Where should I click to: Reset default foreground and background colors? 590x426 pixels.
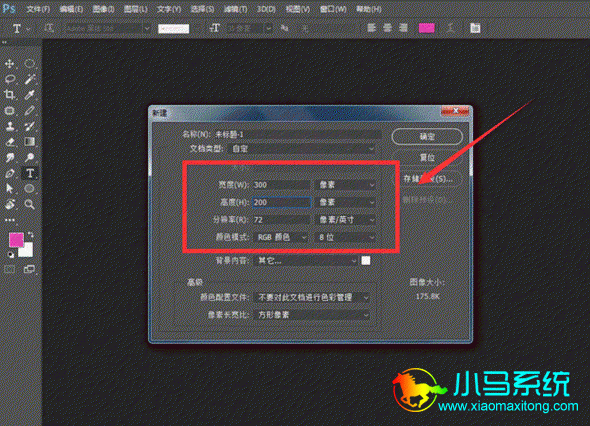(x=11, y=255)
